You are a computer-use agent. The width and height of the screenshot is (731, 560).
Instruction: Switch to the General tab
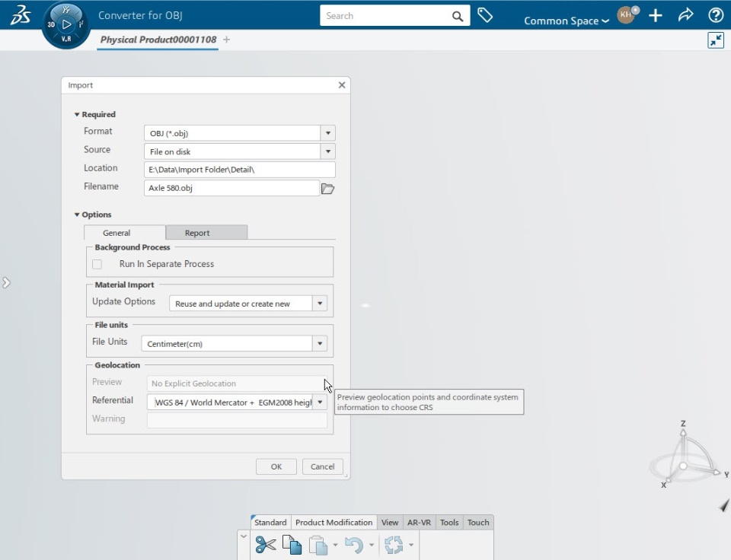point(124,233)
